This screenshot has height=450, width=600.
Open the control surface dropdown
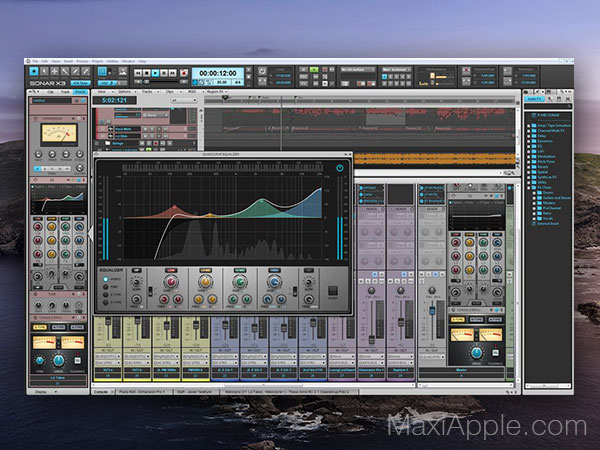pos(358,70)
